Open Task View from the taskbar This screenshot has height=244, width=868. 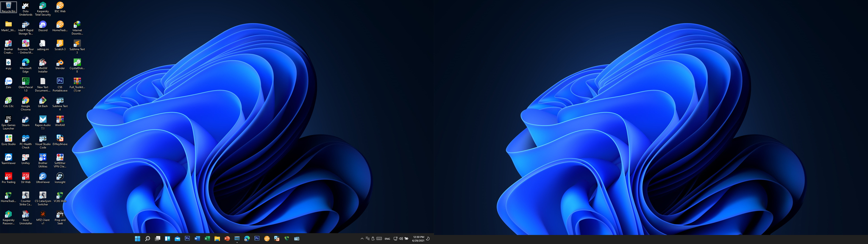[x=157, y=238]
